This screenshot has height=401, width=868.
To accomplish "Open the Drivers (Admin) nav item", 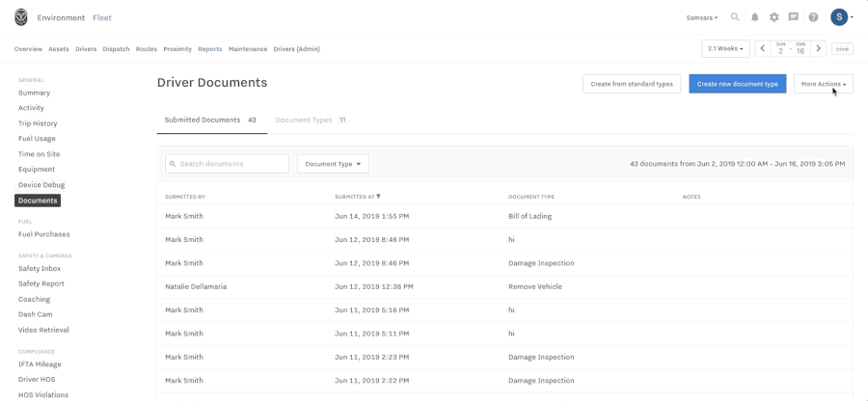I will coord(297,48).
